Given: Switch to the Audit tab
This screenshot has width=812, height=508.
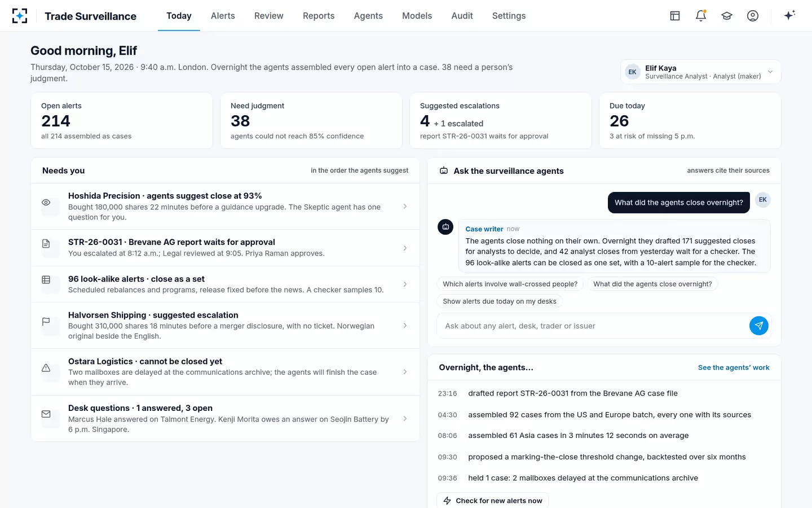Looking at the screenshot, I should coord(462,16).
